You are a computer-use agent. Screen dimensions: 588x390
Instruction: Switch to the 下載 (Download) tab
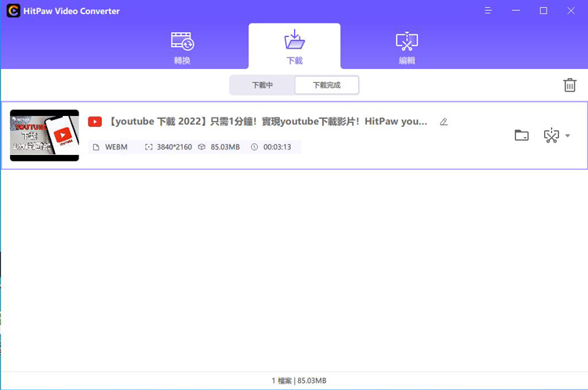pyautogui.click(x=294, y=47)
